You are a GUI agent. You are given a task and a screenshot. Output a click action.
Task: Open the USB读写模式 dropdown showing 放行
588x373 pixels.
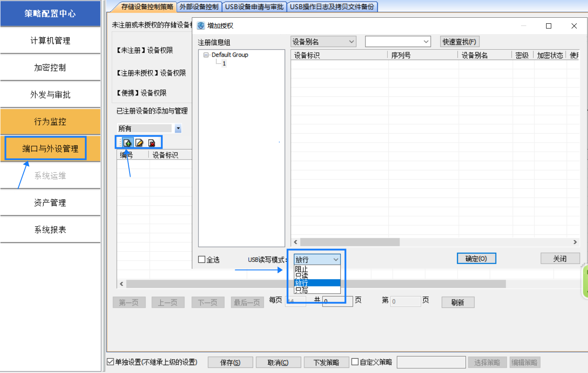point(318,259)
